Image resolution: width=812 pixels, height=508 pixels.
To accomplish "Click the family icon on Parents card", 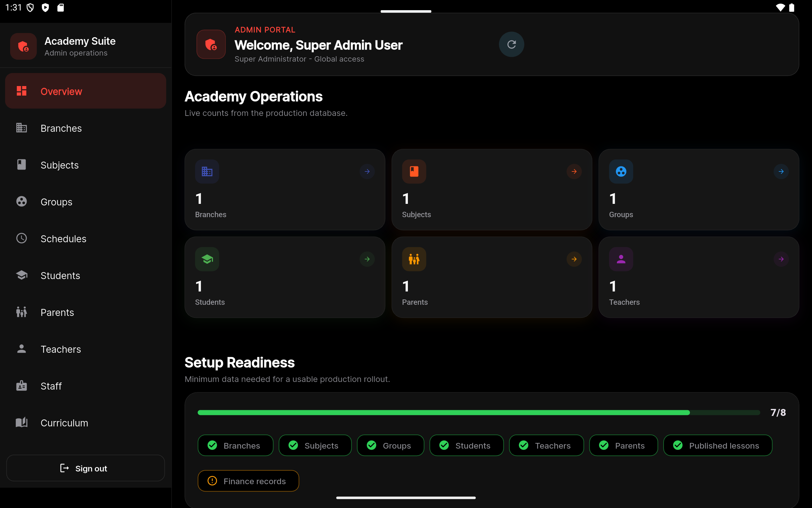I will [414, 259].
